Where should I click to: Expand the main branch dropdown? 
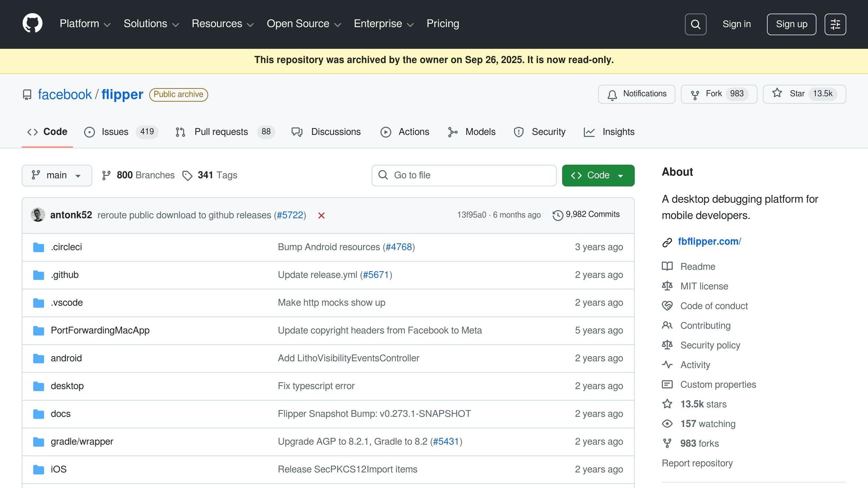pos(57,175)
